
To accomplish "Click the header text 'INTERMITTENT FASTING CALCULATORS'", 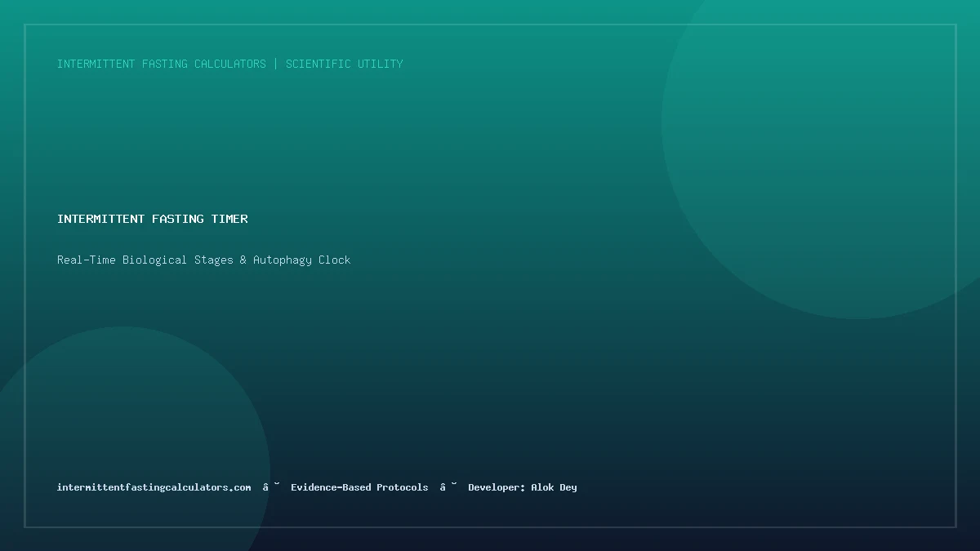I will pyautogui.click(x=162, y=64).
